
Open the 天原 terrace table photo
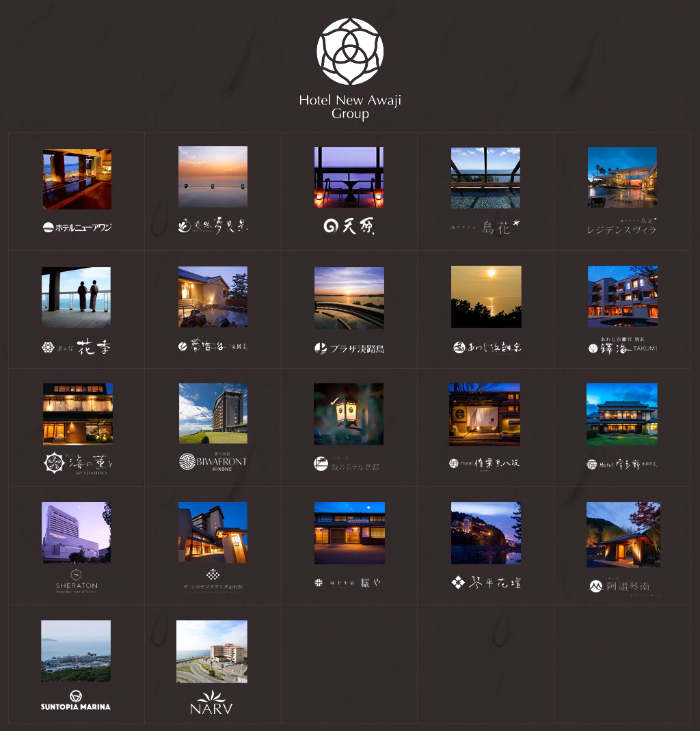pos(349,177)
